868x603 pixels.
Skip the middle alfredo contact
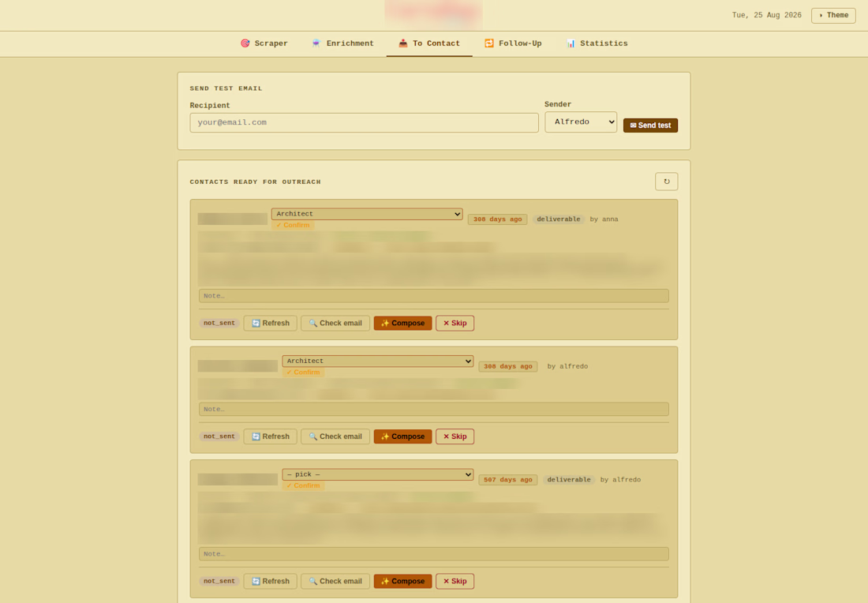coord(455,436)
